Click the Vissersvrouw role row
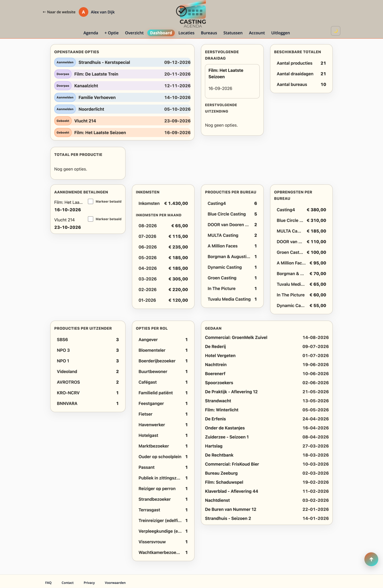This screenshot has width=383, height=588. (163, 542)
